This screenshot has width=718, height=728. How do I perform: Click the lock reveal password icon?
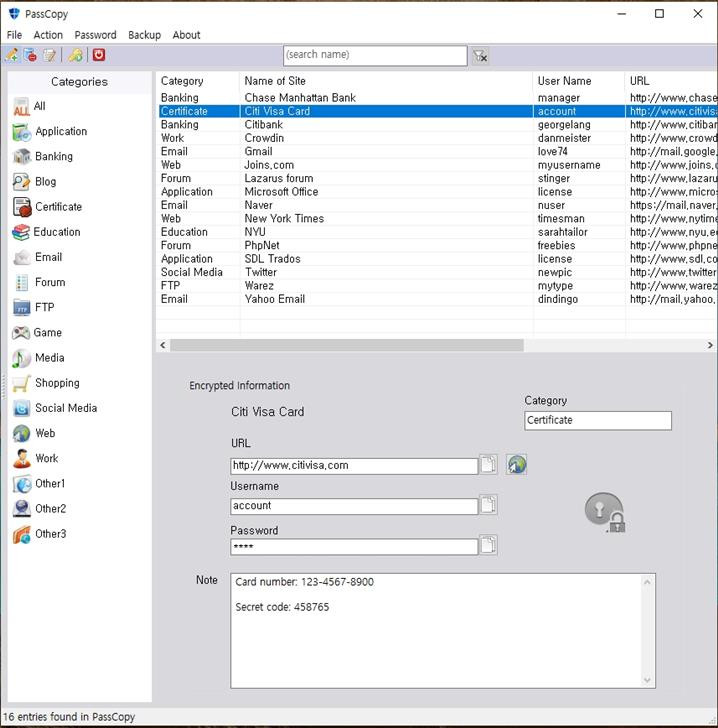tap(605, 512)
